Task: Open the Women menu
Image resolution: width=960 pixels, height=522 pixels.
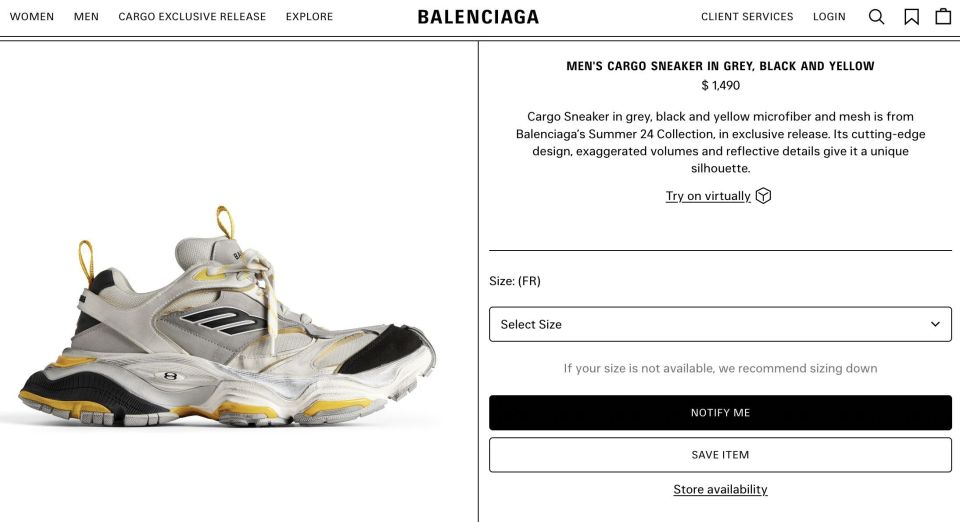Action: tap(32, 17)
